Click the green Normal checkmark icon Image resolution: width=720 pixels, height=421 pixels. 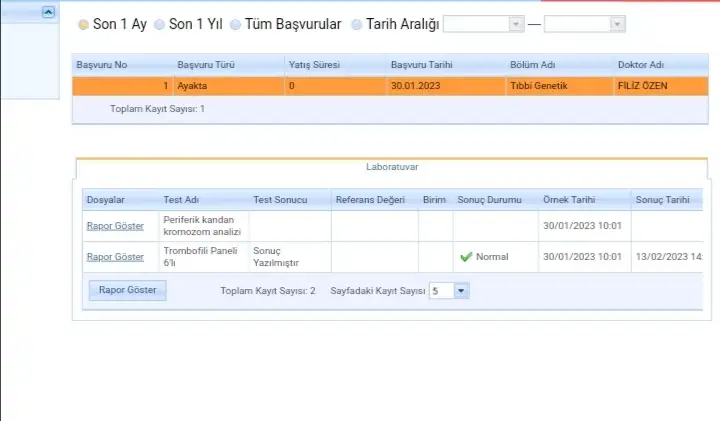465,257
